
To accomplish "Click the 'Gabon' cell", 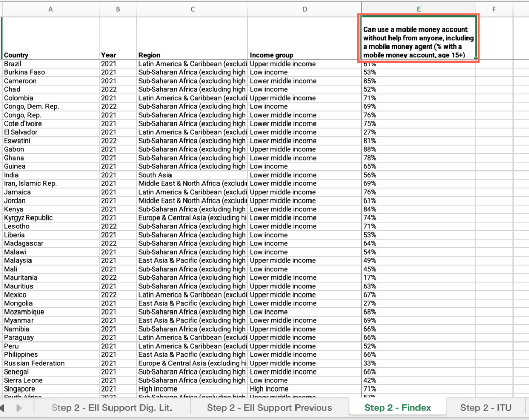I will (x=50, y=149).
